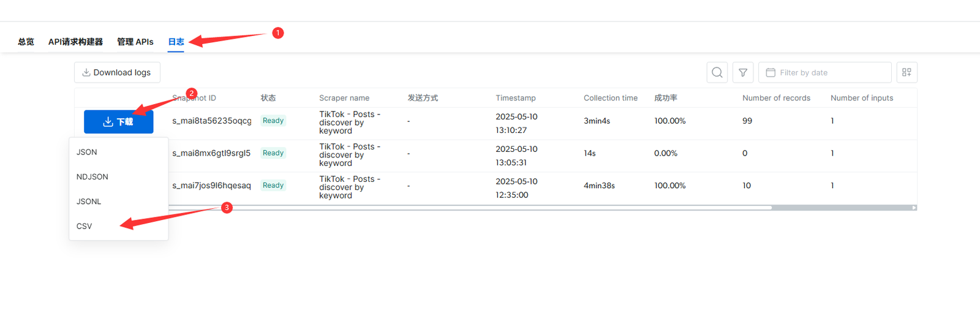
Task: Click the scrollbar right arrow
Action: (914, 208)
